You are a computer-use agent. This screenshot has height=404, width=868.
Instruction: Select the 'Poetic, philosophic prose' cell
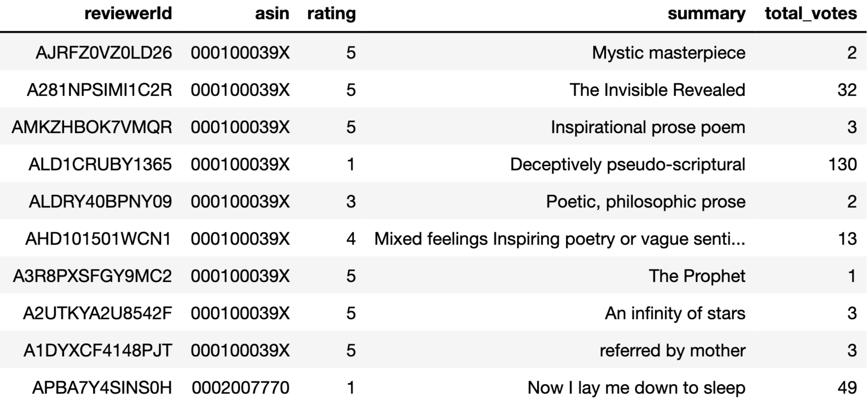click(x=645, y=202)
